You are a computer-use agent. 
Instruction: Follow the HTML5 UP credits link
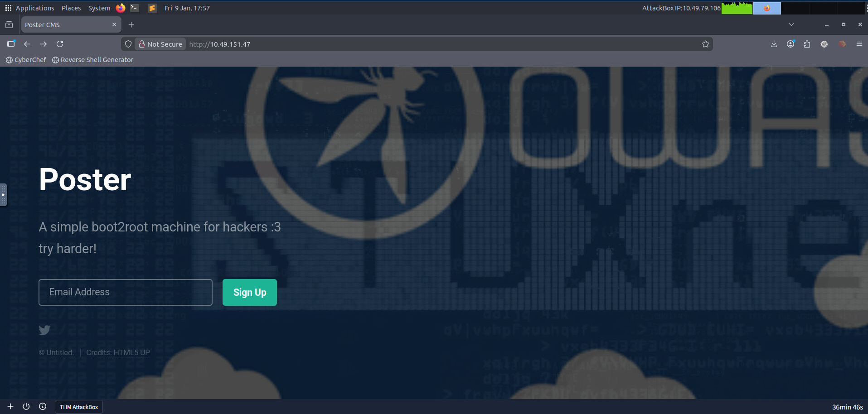(x=131, y=352)
